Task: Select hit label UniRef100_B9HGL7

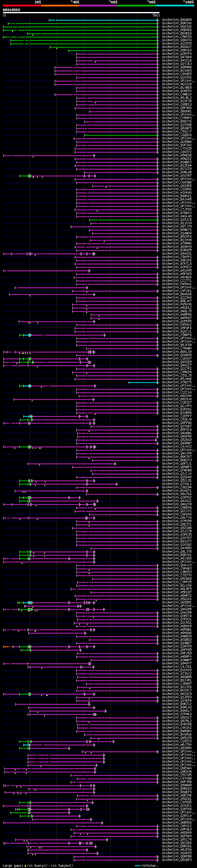Action: pyautogui.click(x=177, y=711)
